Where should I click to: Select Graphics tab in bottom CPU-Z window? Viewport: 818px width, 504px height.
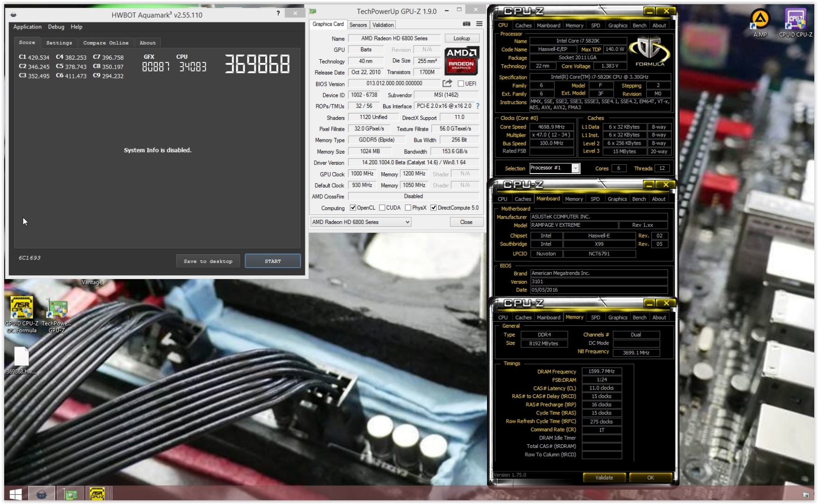[x=618, y=318]
